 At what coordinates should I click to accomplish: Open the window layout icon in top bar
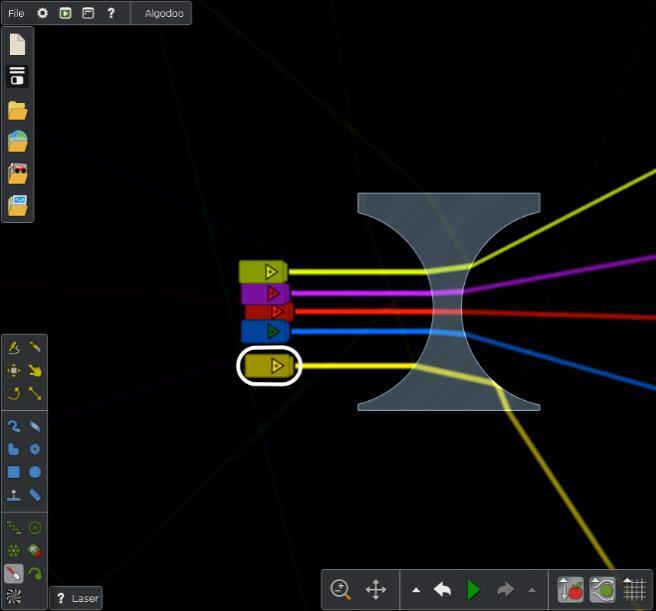point(88,13)
